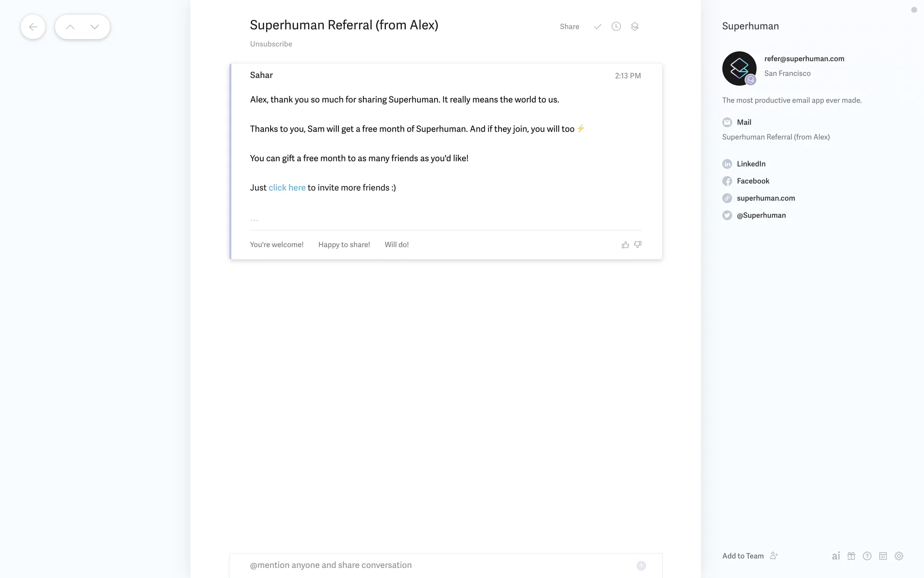
Task: Open the LinkedIn profile link
Action: pos(751,164)
